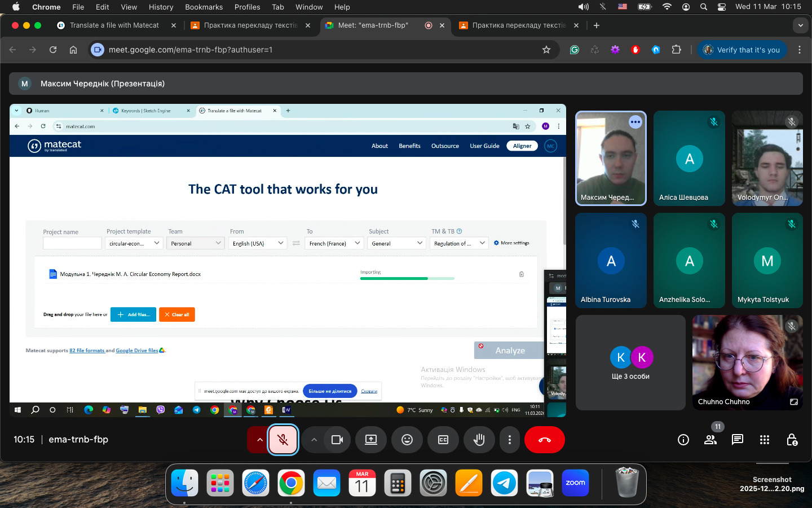Unmute the microphone
Image resolution: width=812 pixels, height=508 pixels.
pyautogui.click(x=283, y=440)
